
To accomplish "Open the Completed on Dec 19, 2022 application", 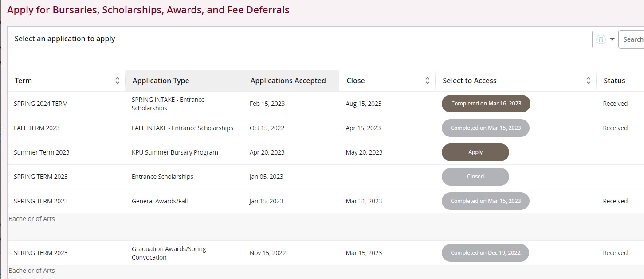I will (485, 253).
